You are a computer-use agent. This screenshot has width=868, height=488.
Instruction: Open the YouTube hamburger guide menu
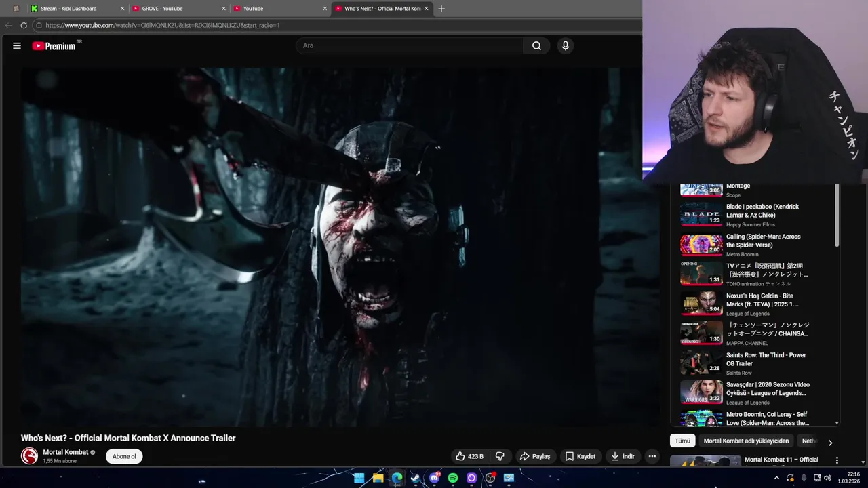17,45
